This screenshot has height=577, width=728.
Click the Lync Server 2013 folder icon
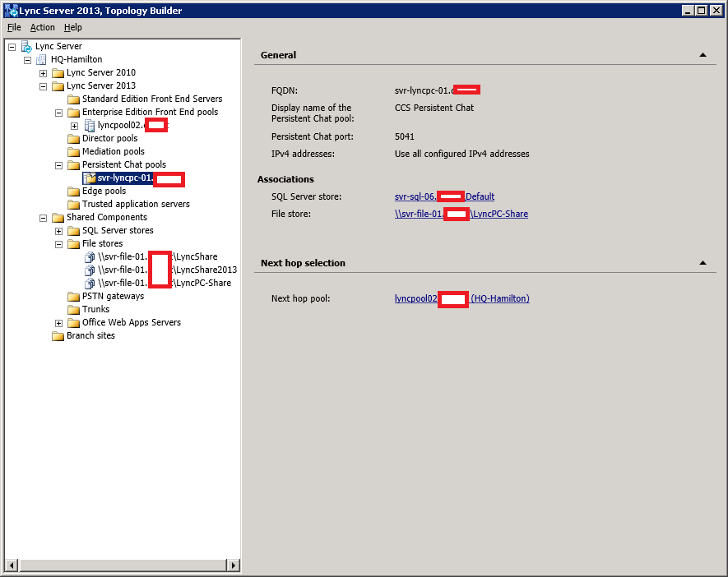58,85
